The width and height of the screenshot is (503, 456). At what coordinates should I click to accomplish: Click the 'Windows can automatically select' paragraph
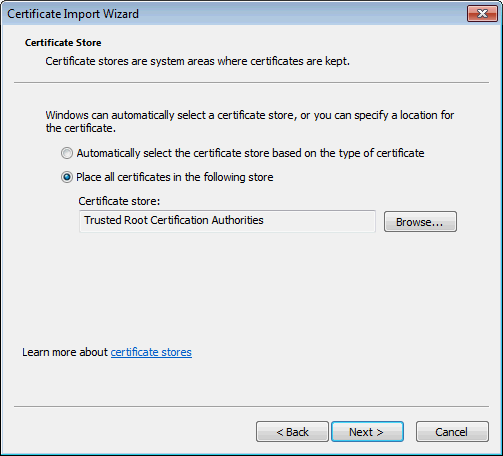(250, 121)
